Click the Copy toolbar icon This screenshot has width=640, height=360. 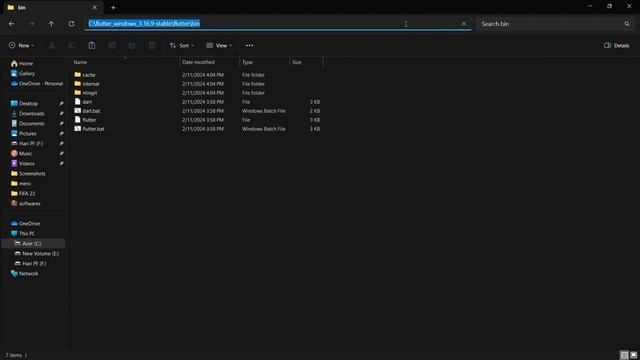point(72,45)
